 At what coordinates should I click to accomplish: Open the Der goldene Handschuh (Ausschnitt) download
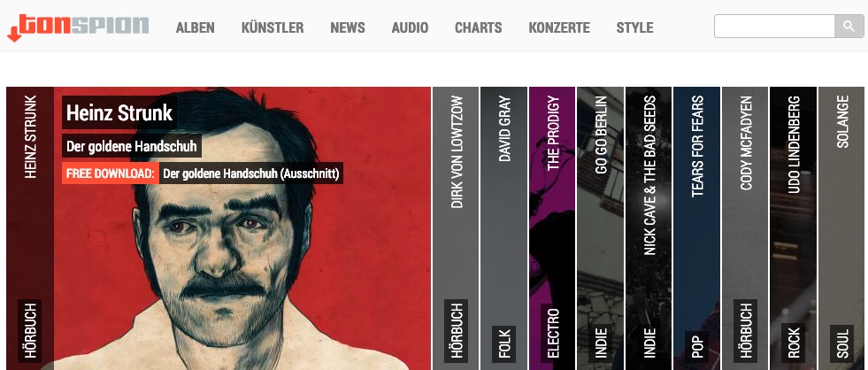pos(251,173)
